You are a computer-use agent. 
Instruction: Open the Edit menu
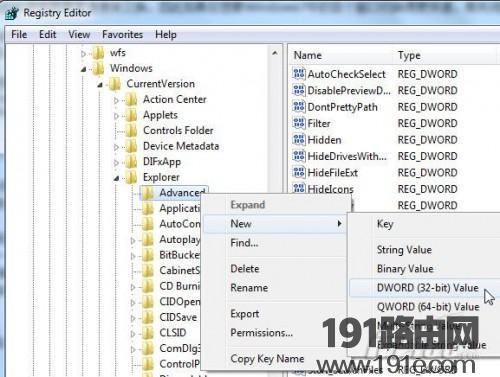pos(47,34)
